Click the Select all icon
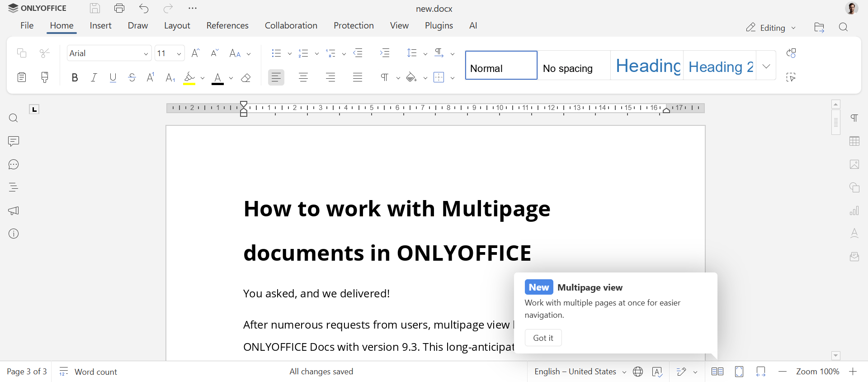 click(791, 77)
